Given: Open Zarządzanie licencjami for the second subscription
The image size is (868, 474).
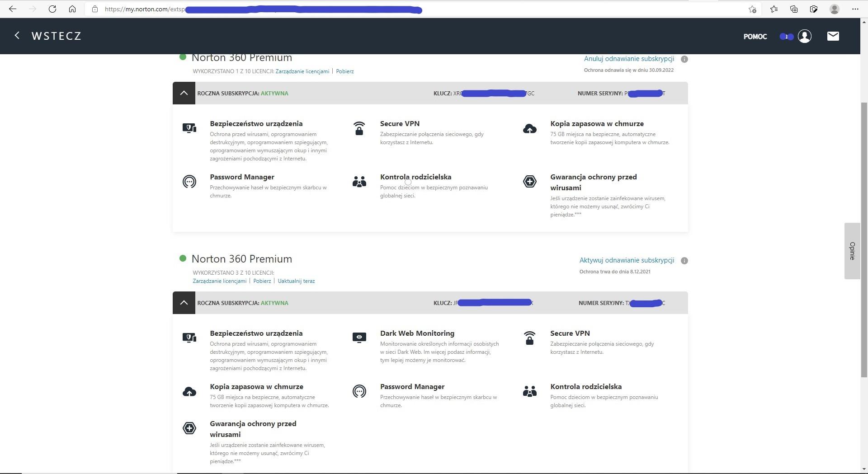Looking at the screenshot, I should tap(220, 281).
